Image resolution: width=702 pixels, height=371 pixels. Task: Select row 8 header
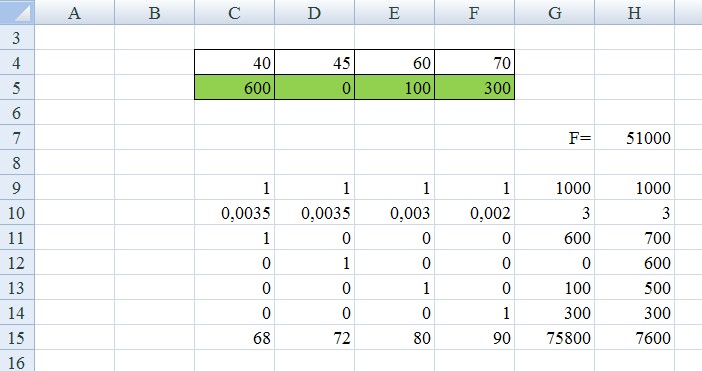[17, 162]
